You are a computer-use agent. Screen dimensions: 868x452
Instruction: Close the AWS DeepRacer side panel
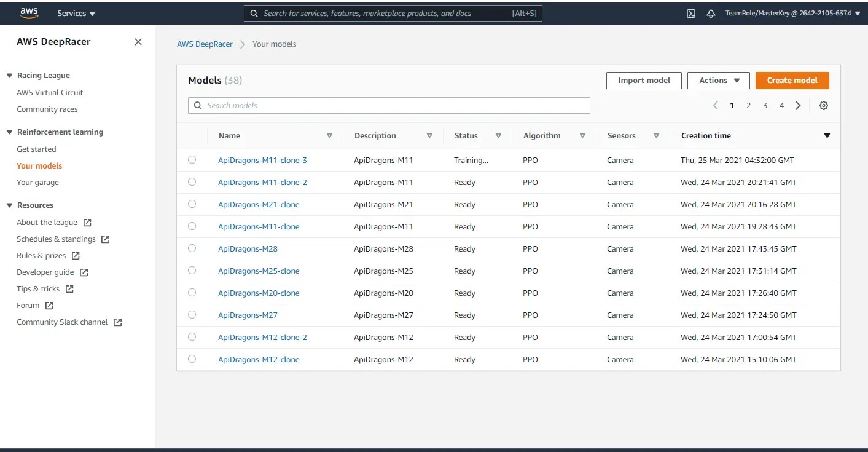coord(138,42)
